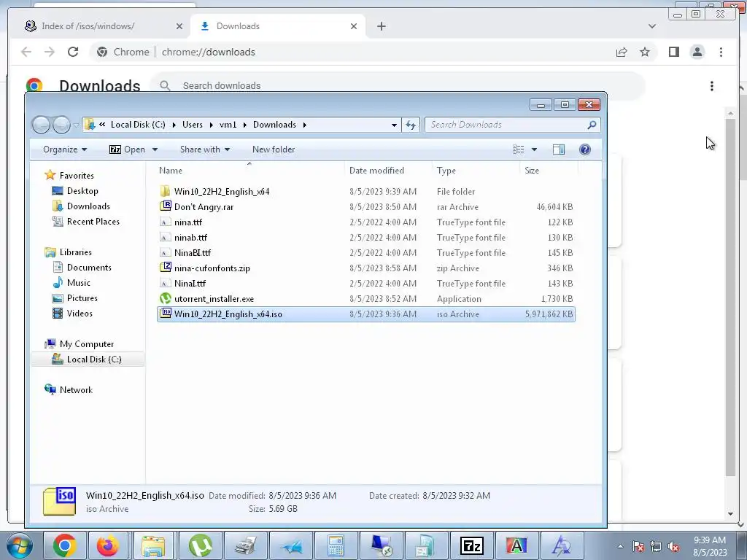The image size is (747, 560).
Task: Select the utorrent_installer.exe icon
Action: click(x=165, y=298)
